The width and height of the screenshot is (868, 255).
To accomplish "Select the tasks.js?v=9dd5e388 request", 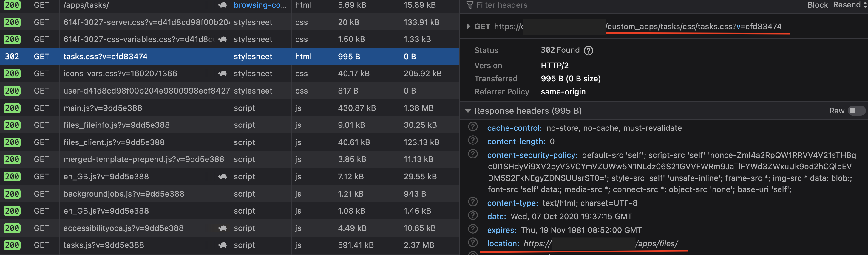I will (x=230, y=245).
